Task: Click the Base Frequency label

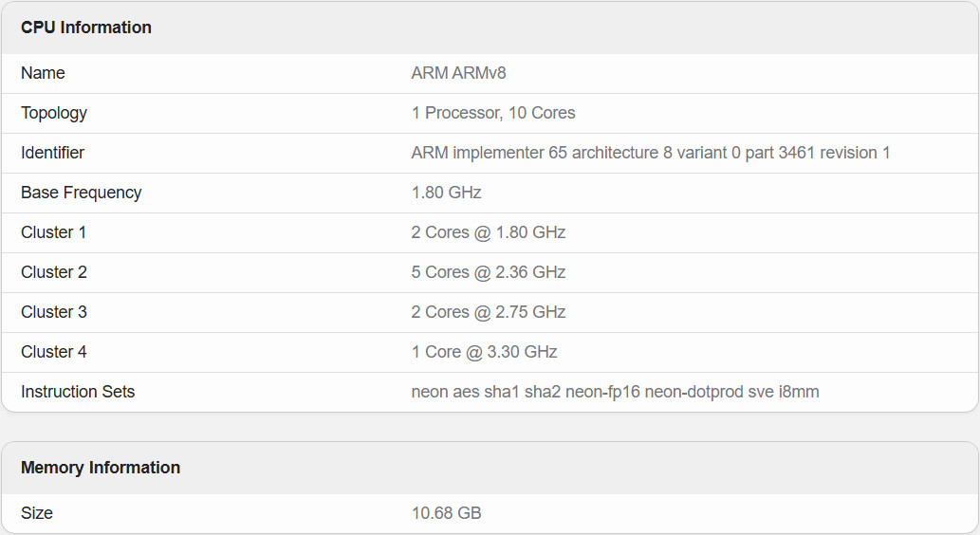Action: click(x=82, y=193)
